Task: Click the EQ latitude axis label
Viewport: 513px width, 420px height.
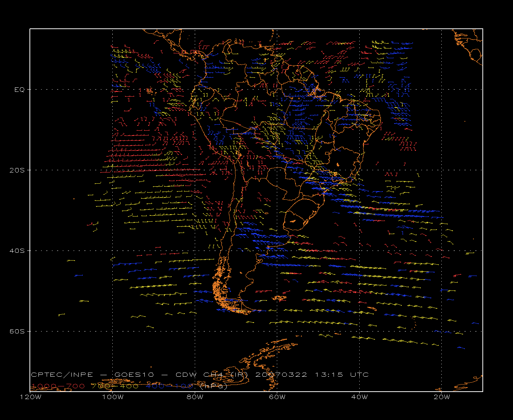Action: 19,90
